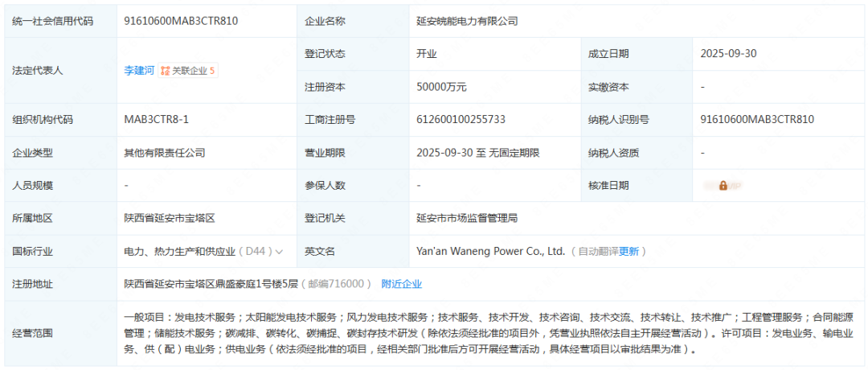Click the related-enterprise icon beside 关联企业

166,71
